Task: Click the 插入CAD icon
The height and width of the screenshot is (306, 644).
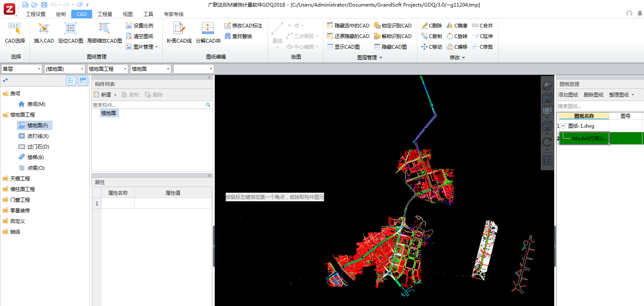Action: point(44,33)
